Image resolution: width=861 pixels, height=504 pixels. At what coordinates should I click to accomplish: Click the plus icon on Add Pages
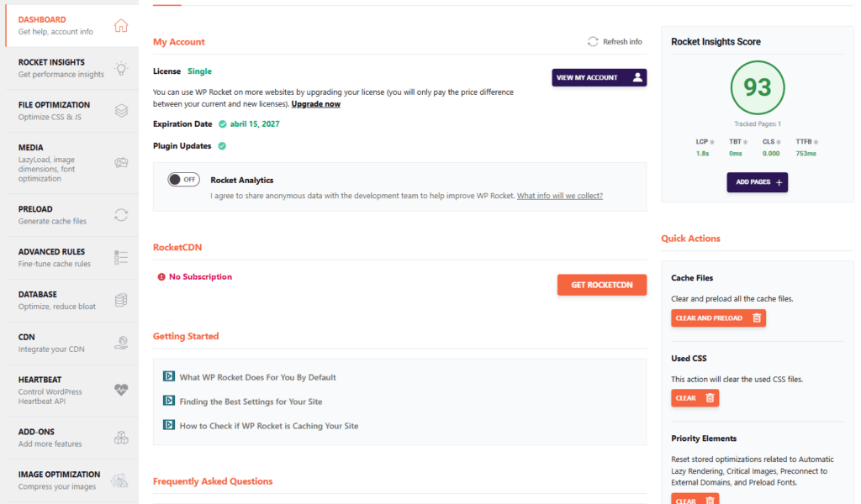[779, 182]
